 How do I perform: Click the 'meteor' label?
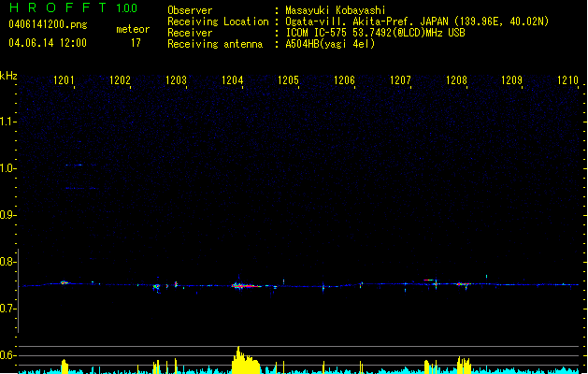[x=133, y=29]
